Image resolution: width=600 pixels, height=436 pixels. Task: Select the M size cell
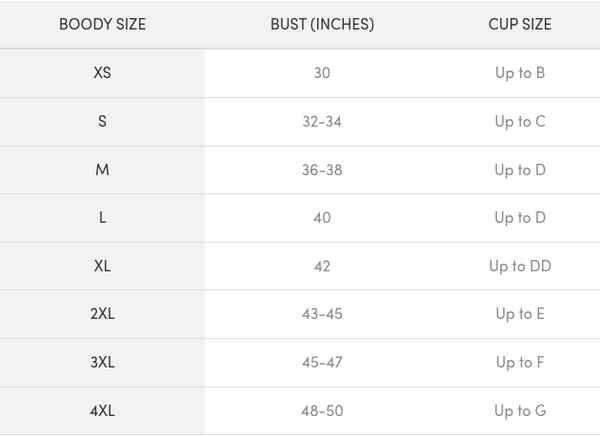coord(102,170)
